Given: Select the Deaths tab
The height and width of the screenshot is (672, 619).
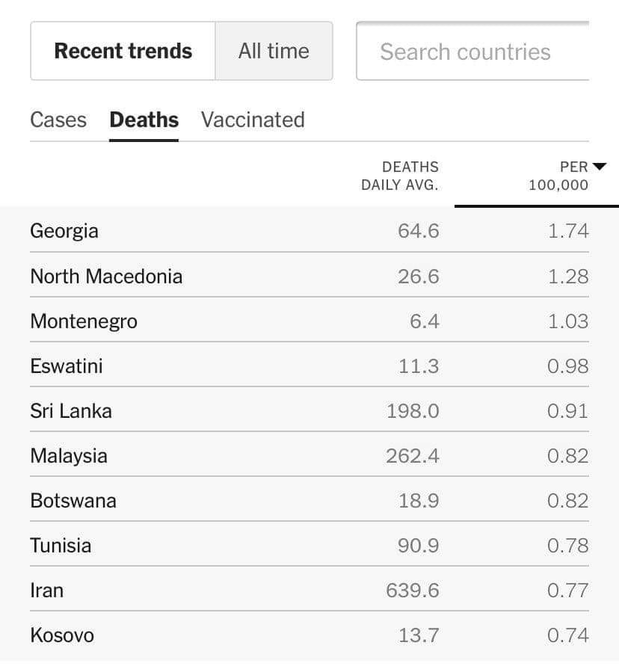Looking at the screenshot, I should (144, 120).
